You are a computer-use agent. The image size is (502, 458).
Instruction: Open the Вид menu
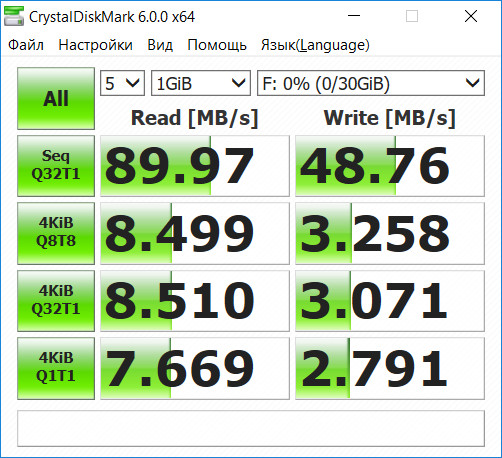pyautogui.click(x=160, y=45)
